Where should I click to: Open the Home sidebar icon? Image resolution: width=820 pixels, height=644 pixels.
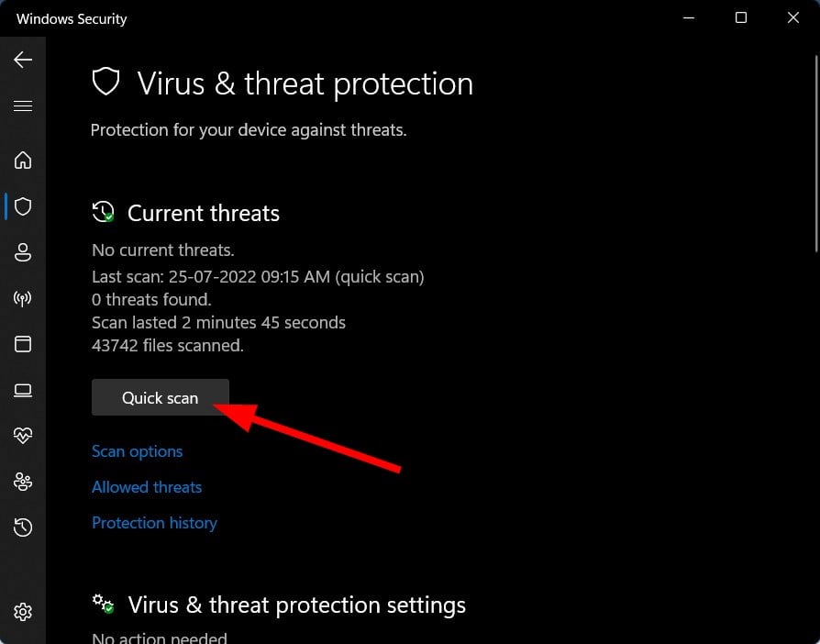point(23,161)
